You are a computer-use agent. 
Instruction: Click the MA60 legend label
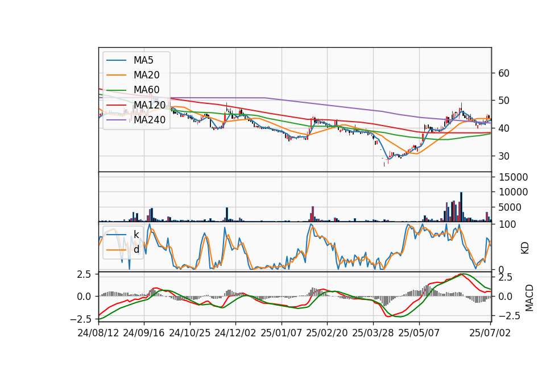(146, 90)
